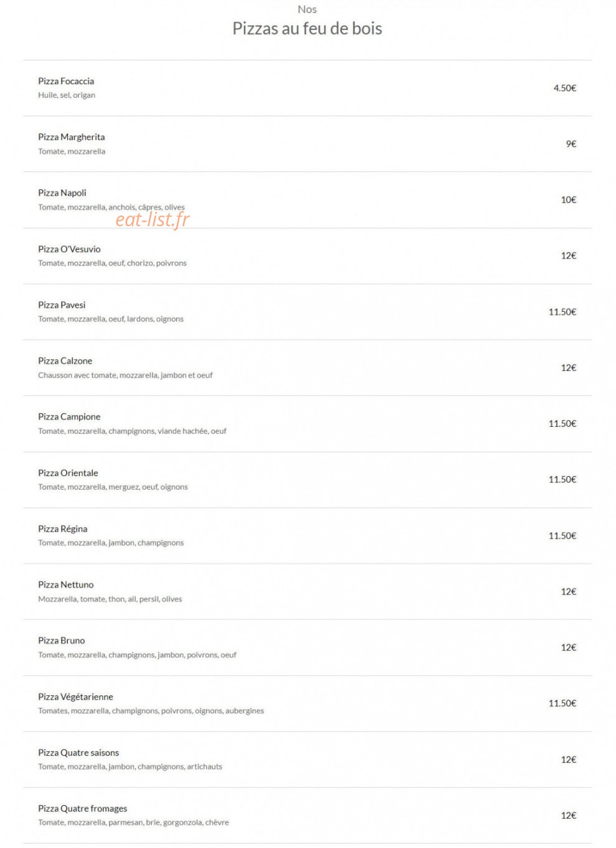Click the Calzone description mentioning Chausson

[125, 375]
